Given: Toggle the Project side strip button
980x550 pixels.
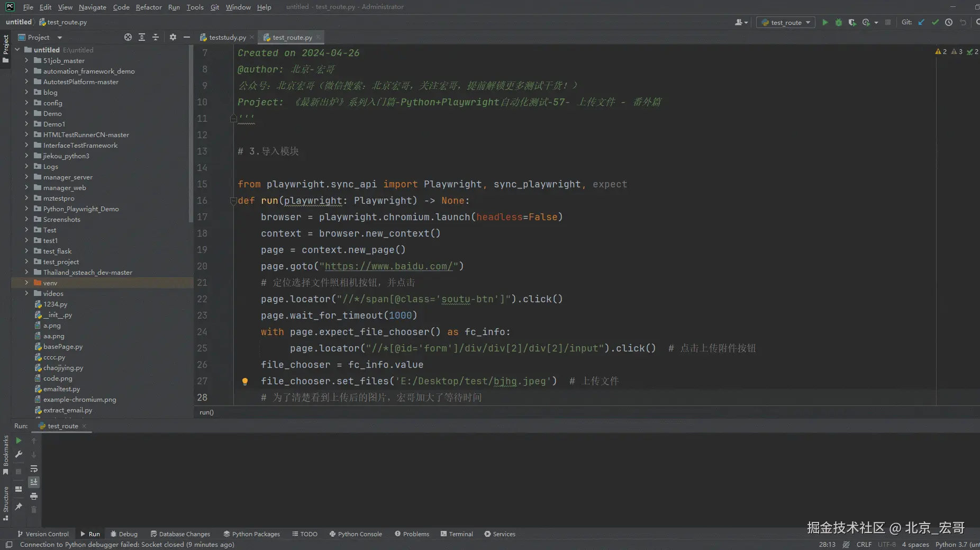Looking at the screenshot, I should point(6,49).
